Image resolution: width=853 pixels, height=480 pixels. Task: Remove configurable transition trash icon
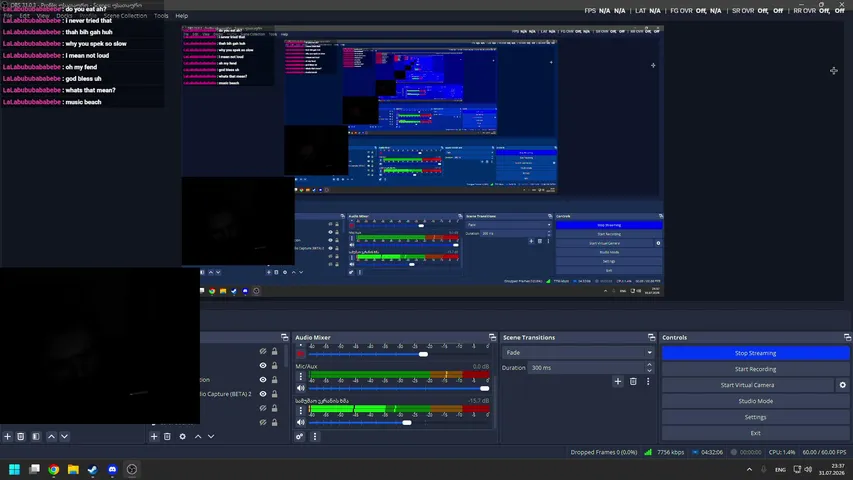click(633, 381)
